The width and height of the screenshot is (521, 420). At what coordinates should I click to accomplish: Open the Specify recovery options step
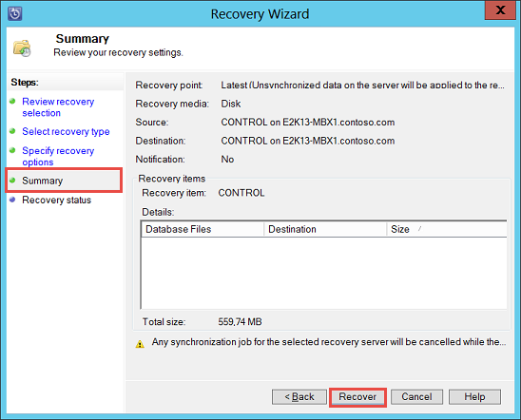tap(58, 156)
